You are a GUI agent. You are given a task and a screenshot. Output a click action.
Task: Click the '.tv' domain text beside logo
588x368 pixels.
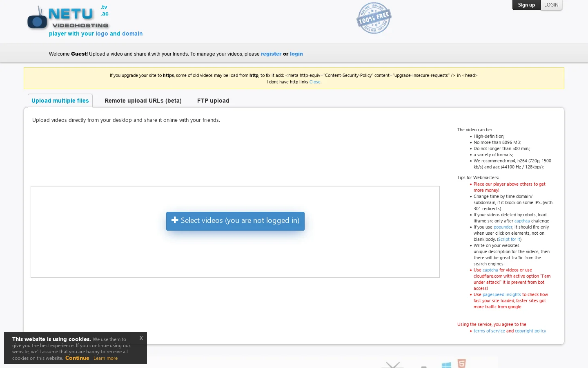(x=104, y=7)
